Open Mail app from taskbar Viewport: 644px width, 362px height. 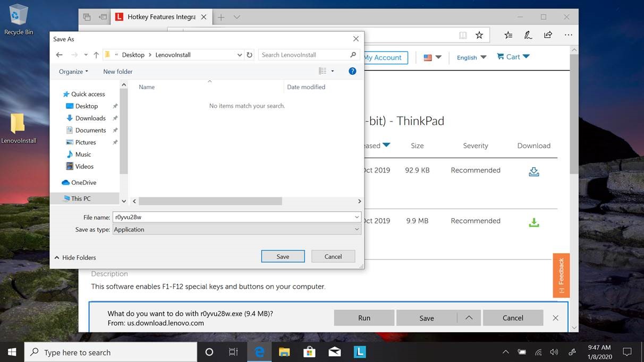pos(334,352)
